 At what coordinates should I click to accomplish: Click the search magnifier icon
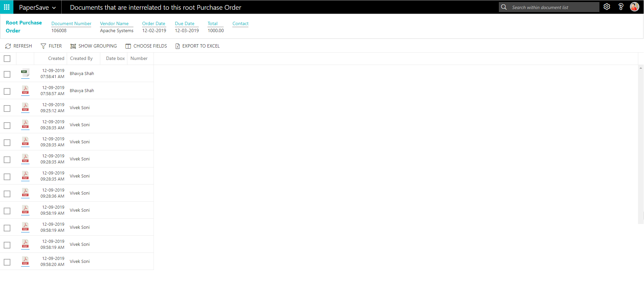(504, 7)
